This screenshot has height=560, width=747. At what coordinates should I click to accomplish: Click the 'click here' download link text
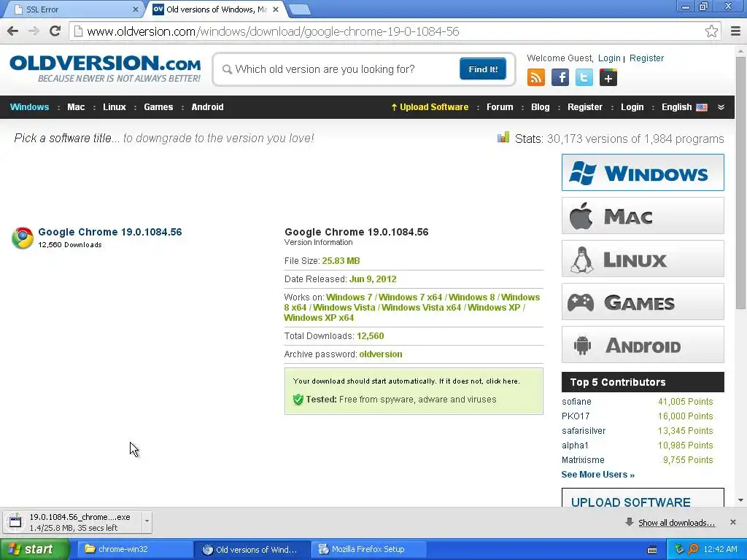coord(502,381)
